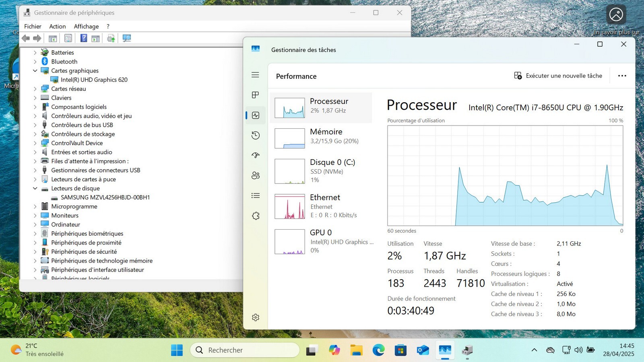
Task: Click the scan hardware changes toolbar icon
Action: point(127,38)
